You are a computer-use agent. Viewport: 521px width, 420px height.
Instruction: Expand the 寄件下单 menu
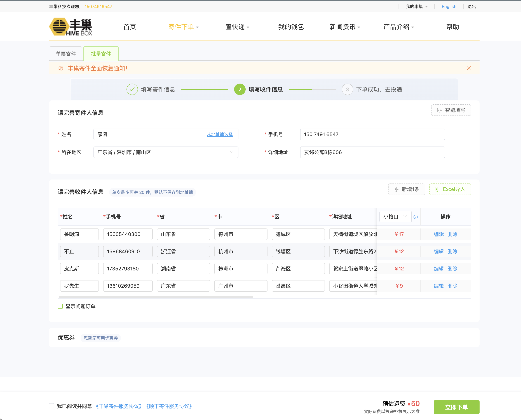click(183, 27)
